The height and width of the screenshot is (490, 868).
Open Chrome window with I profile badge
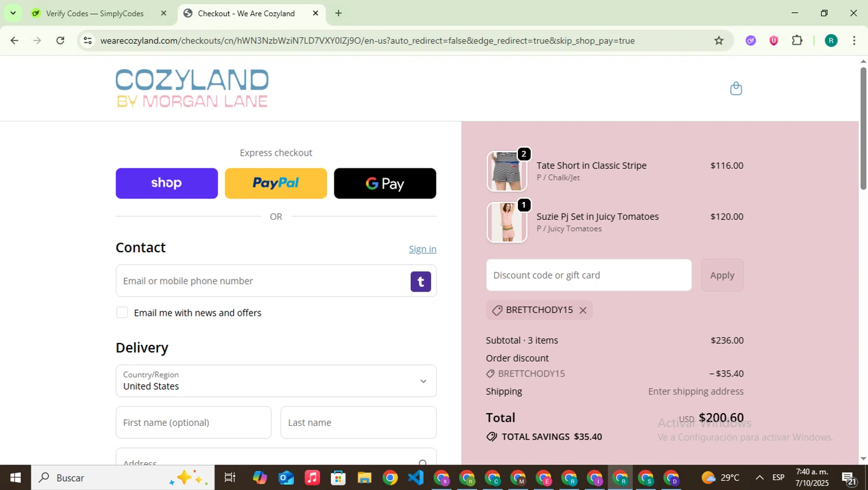[x=595, y=478]
